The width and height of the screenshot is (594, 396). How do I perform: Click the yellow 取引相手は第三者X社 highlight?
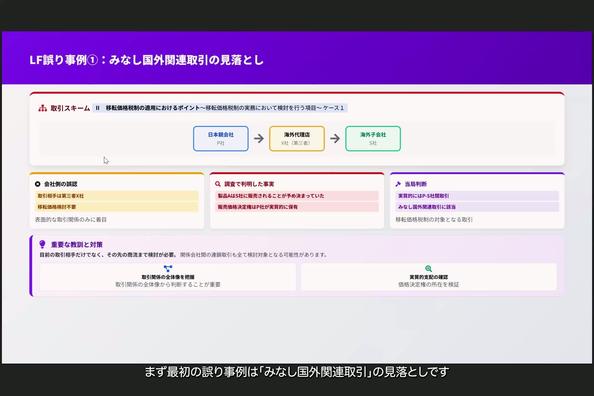point(116,196)
